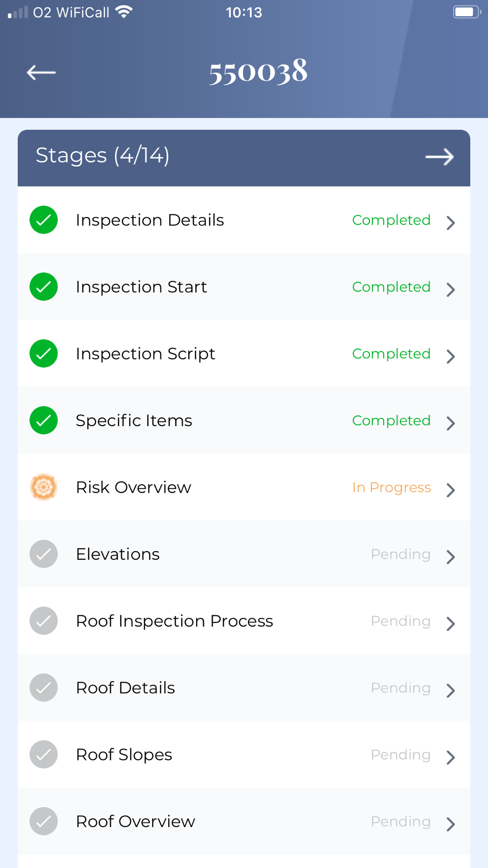Tap the WiFi icon in status bar
The width and height of the screenshot is (488, 868).
tap(124, 12)
